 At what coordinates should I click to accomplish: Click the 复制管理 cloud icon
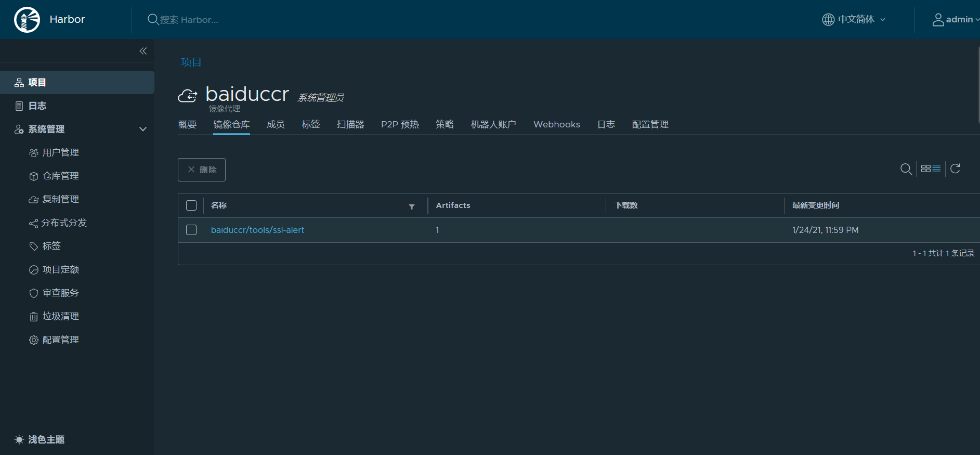34,200
